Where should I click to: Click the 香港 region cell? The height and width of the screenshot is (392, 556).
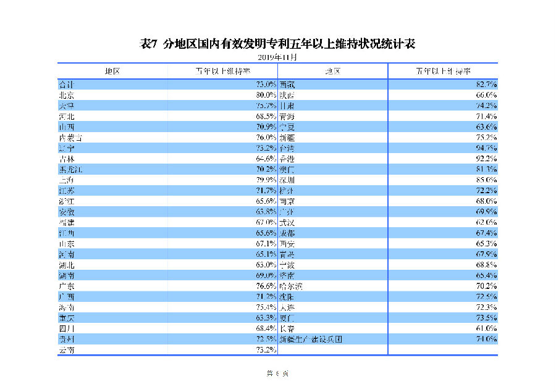point(287,159)
